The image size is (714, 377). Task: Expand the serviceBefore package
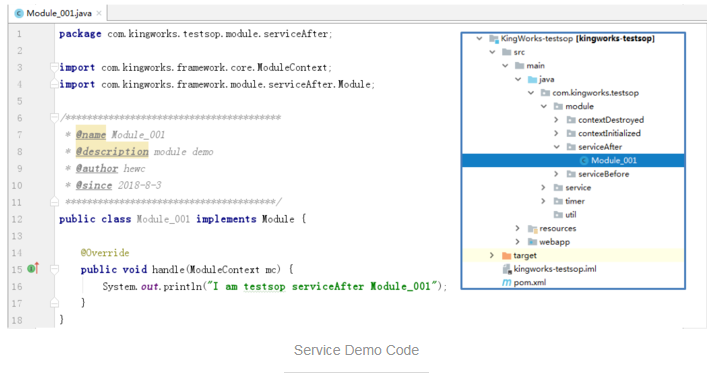tap(556, 174)
